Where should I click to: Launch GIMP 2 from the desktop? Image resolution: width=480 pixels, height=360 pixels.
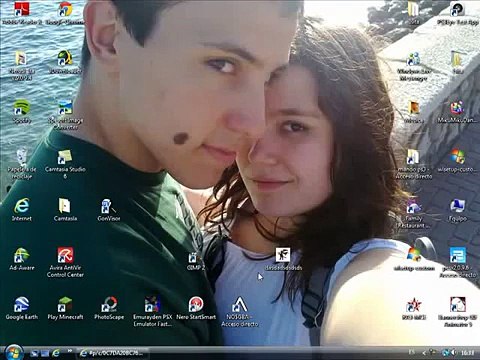(195, 261)
